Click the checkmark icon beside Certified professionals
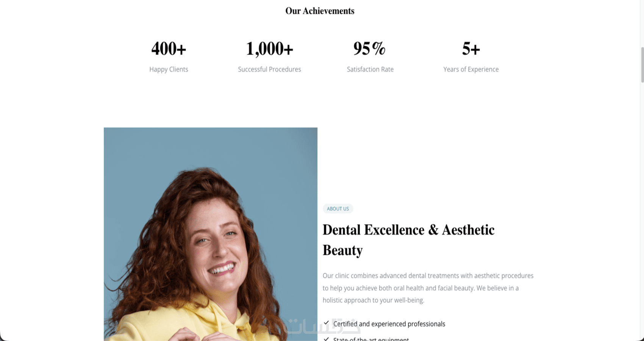Screen dimensions: 644x341 click(326, 323)
